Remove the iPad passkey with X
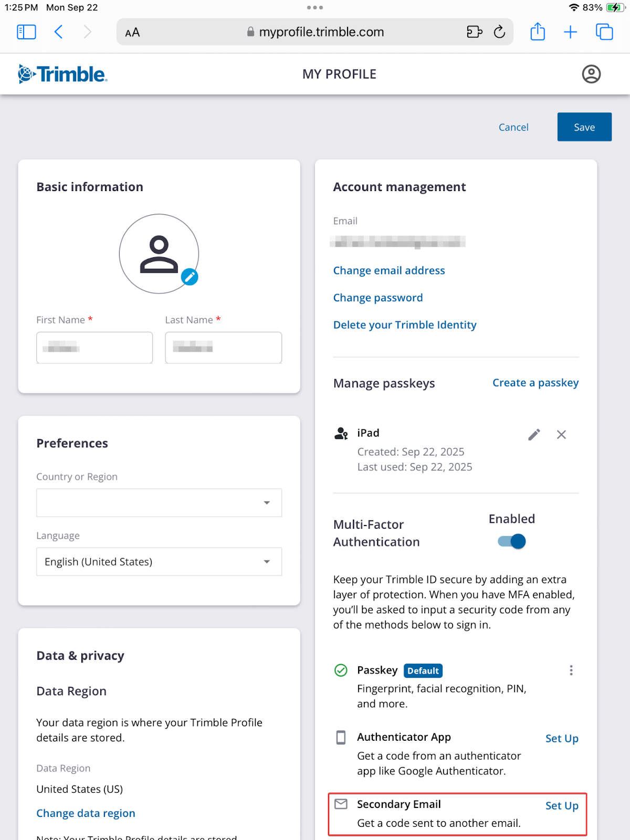The width and height of the screenshot is (630, 840). pos(561,435)
